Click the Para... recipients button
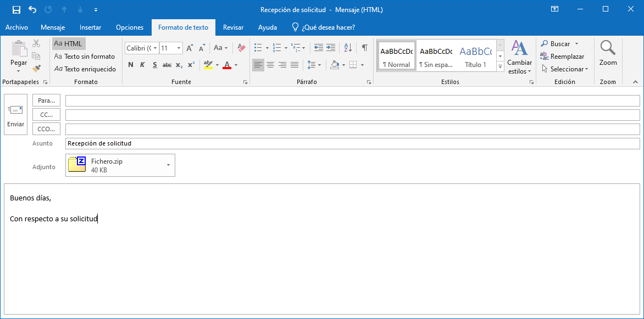 (x=47, y=100)
